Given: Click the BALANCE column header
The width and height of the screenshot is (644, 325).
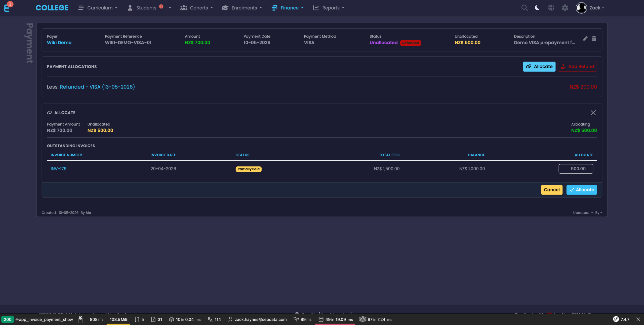Looking at the screenshot, I should [476, 155].
